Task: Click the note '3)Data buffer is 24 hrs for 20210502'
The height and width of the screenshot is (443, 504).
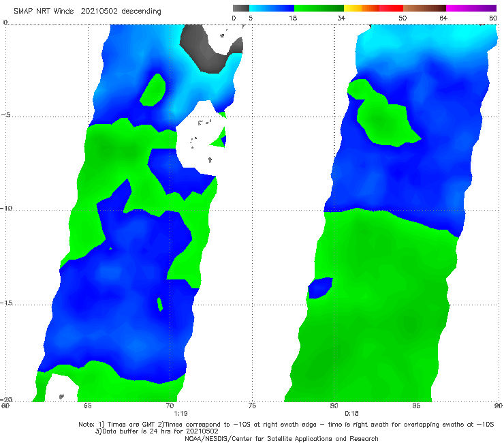Action: [157, 431]
